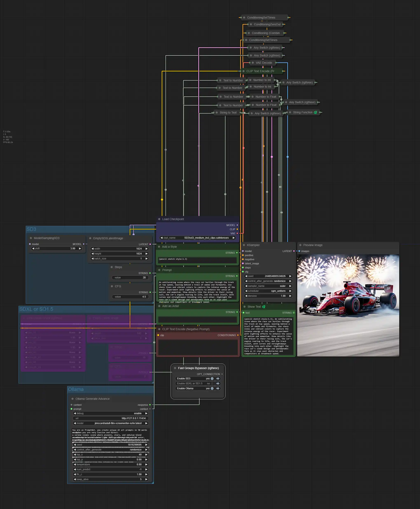Click the collapse dot on Add an Artist node
420x509 pixels.
point(159,306)
